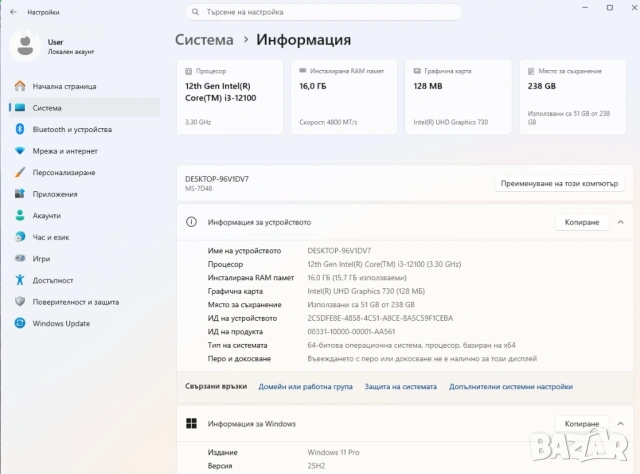Click the Bluetooth icon in sidebar
Screen dimensions: 640x474
point(20,129)
